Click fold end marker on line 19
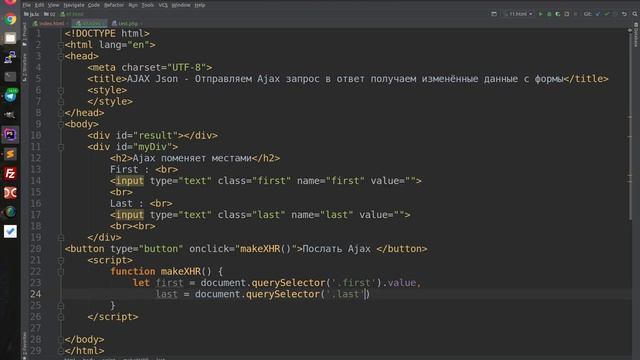 point(61,238)
